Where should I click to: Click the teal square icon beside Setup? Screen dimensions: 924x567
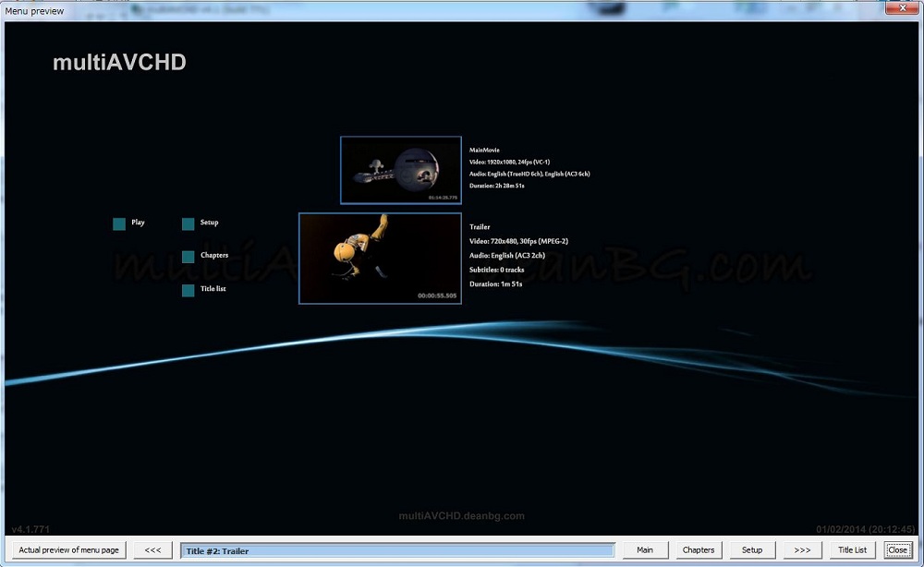(x=188, y=223)
